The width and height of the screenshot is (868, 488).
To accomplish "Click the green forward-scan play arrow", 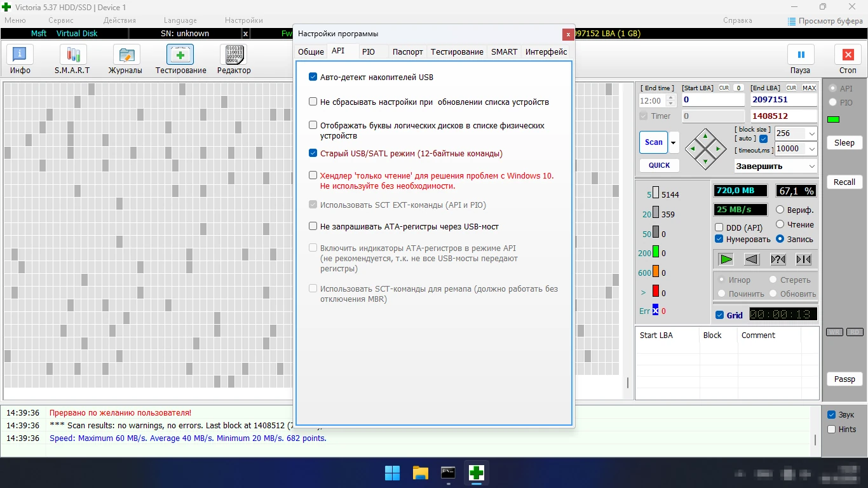I will [726, 259].
